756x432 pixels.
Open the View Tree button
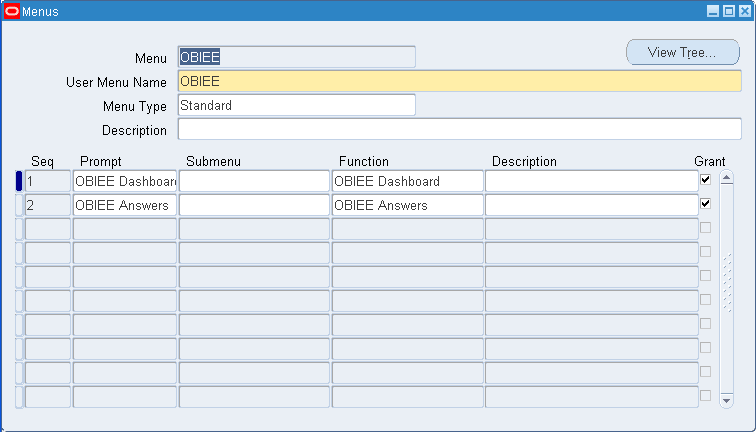point(683,52)
